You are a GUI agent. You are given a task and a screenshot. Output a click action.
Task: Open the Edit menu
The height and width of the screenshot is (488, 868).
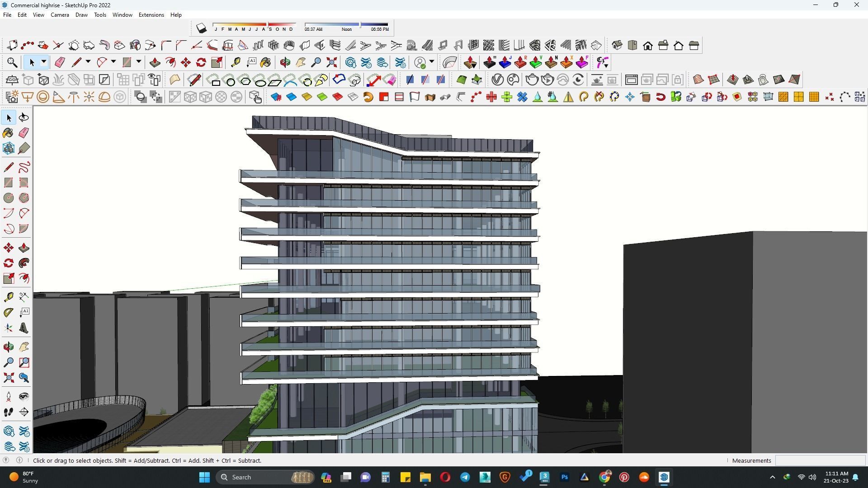click(22, 15)
